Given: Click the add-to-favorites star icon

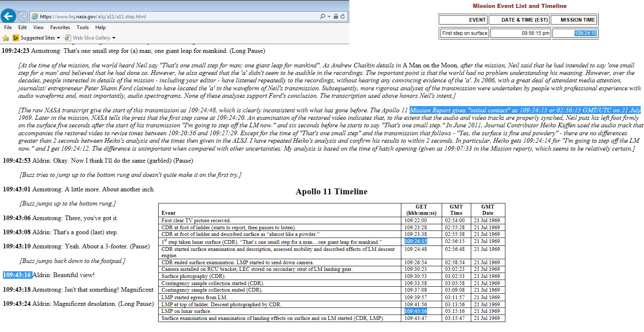Looking at the screenshot, I should (6, 38).
